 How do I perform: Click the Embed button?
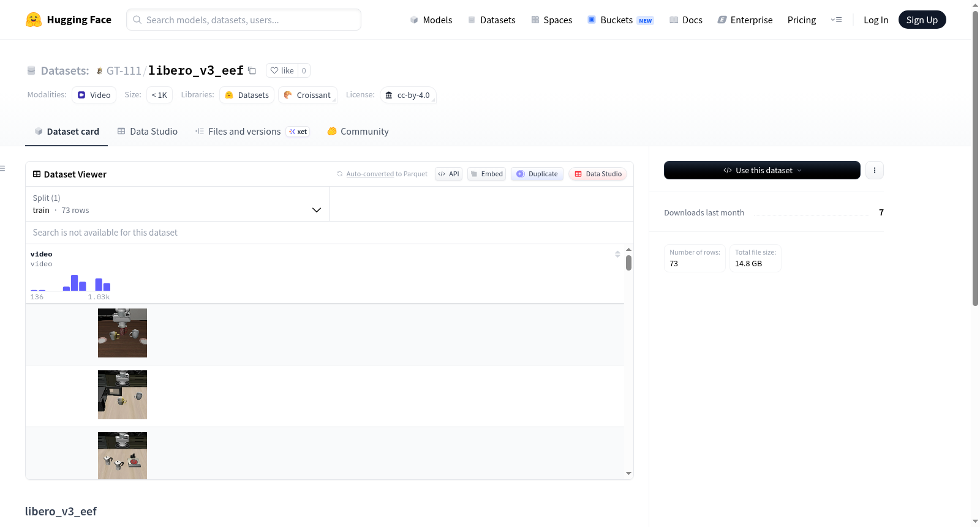[x=487, y=174]
